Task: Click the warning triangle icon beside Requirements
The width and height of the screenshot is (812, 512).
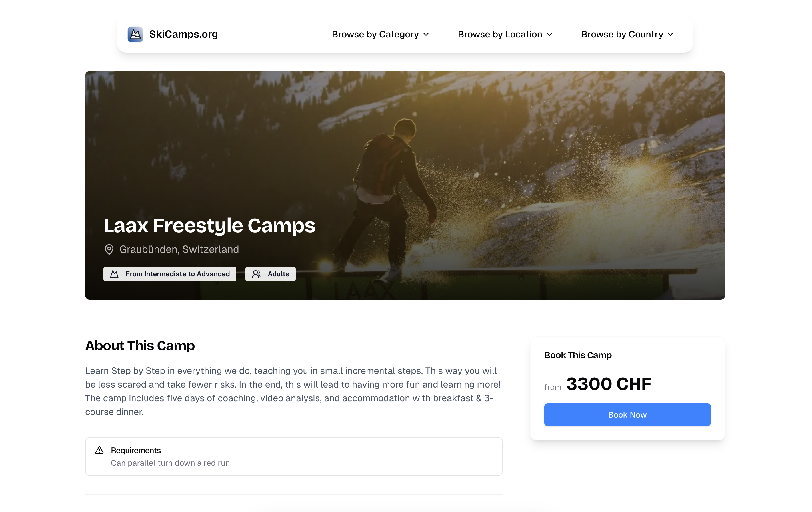Action: [x=99, y=450]
